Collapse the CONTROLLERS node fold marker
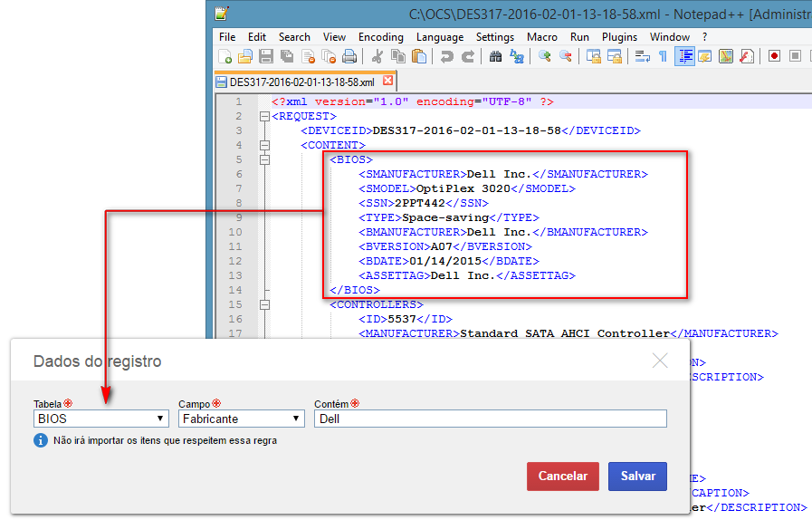The width and height of the screenshot is (812, 520). click(264, 305)
